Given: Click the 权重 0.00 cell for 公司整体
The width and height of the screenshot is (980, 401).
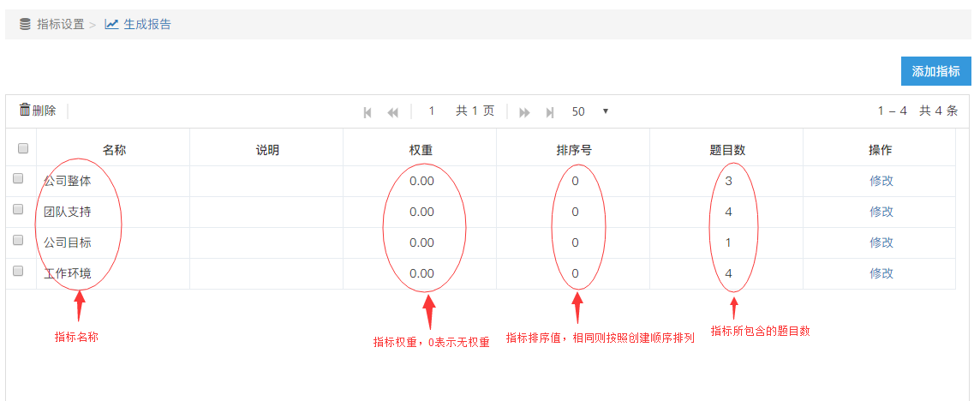Looking at the screenshot, I should [420, 181].
